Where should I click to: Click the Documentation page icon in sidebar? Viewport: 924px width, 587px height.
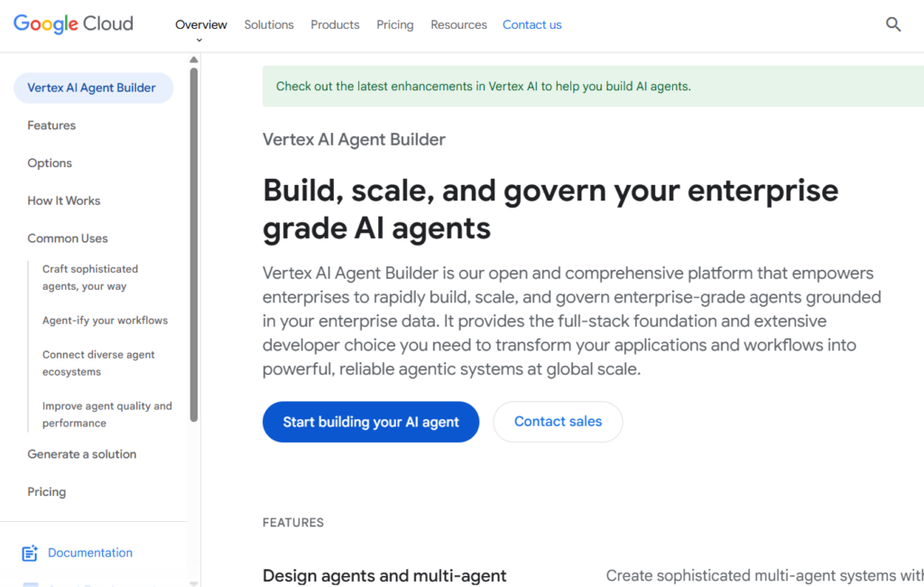coord(31,553)
